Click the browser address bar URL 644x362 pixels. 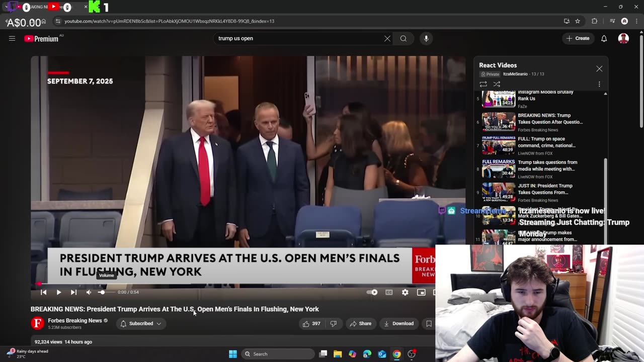(170, 21)
